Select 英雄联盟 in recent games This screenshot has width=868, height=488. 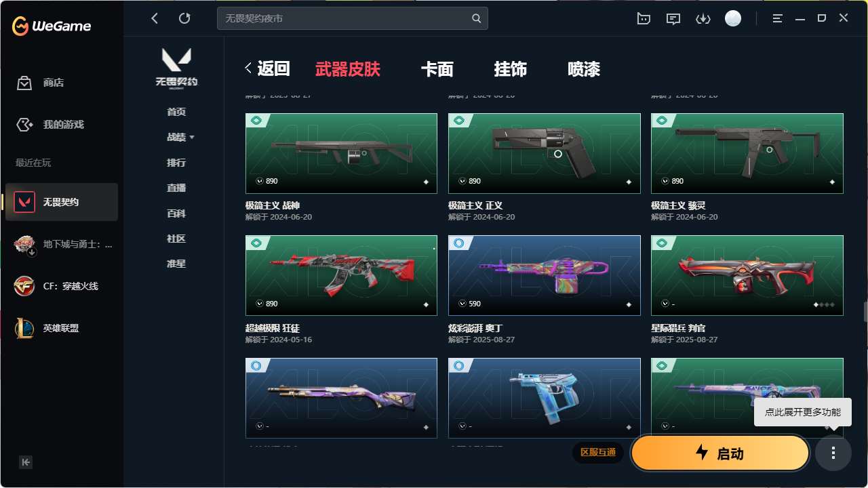coord(62,328)
